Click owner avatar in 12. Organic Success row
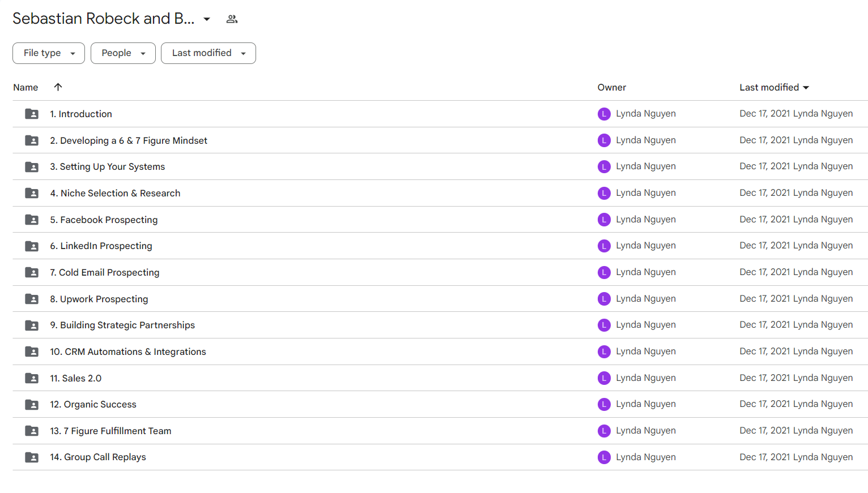 click(x=604, y=405)
